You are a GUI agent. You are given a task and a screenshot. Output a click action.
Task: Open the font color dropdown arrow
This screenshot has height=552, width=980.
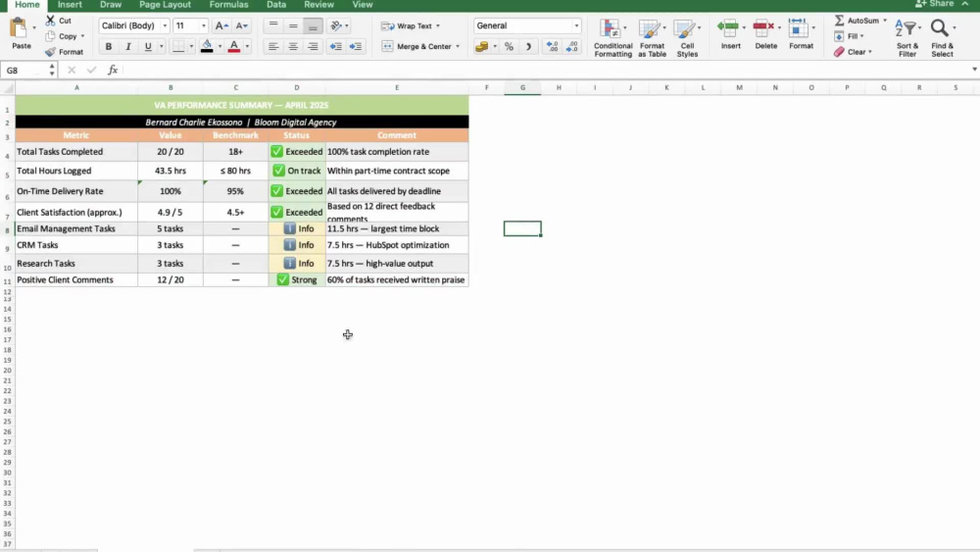(248, 46)
